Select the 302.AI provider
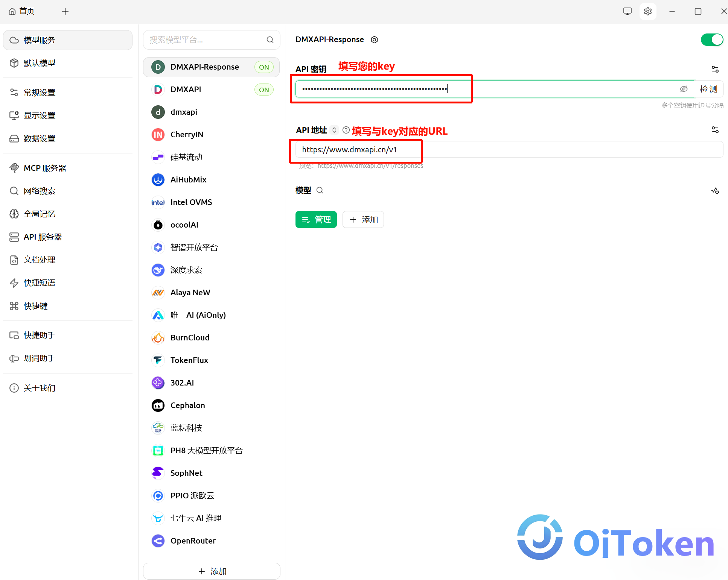 (x=212, y=383)
